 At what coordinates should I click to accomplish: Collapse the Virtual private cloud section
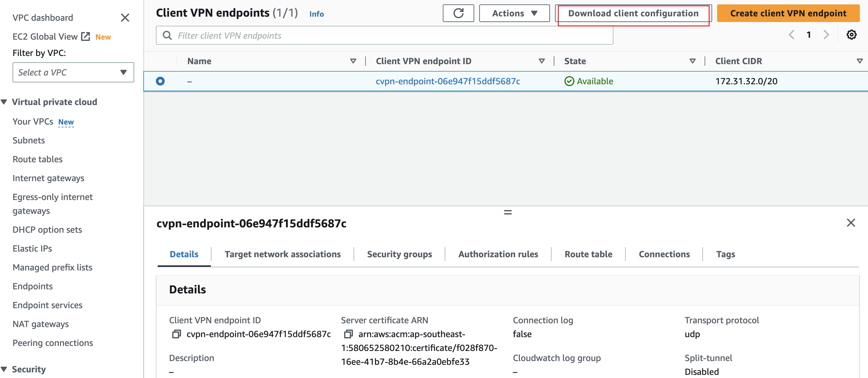[4, 102]
